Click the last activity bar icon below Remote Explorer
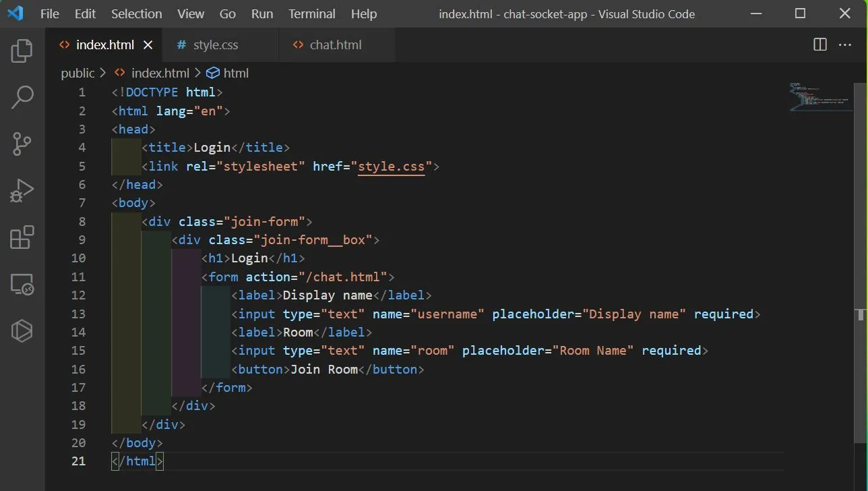Screen dimensions: 868x491 click(22, 330)
